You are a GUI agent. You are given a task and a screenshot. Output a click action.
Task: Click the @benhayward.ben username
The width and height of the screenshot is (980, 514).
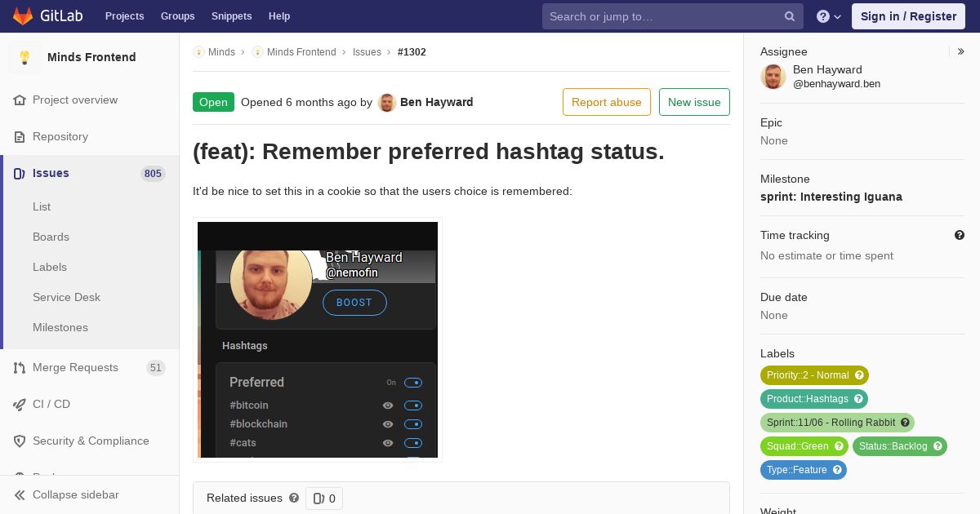pos(836,84)
